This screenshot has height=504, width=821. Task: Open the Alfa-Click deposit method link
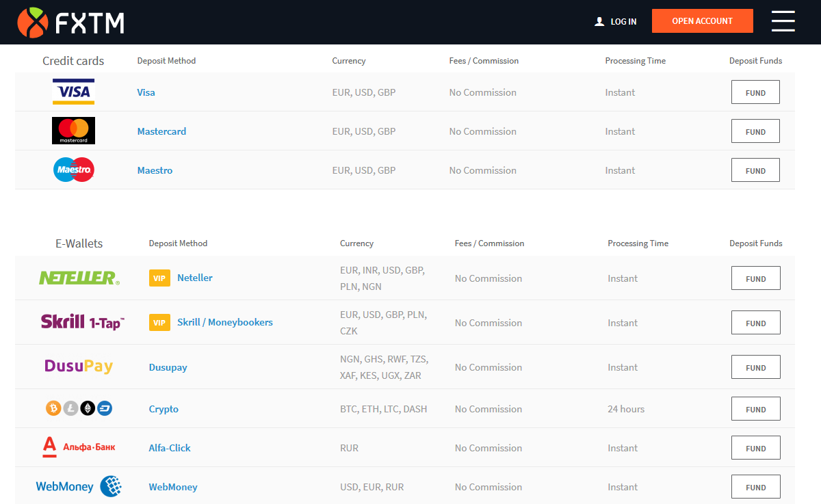(170, 448)
